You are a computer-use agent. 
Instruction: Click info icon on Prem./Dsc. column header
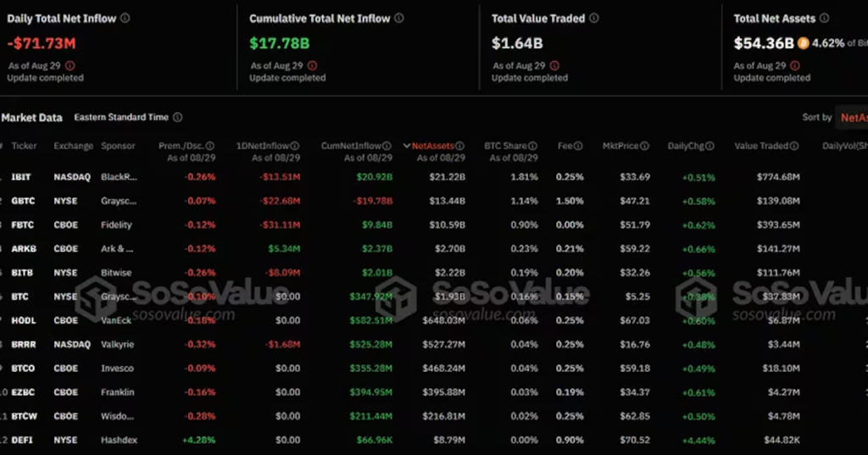click(210, 146)
